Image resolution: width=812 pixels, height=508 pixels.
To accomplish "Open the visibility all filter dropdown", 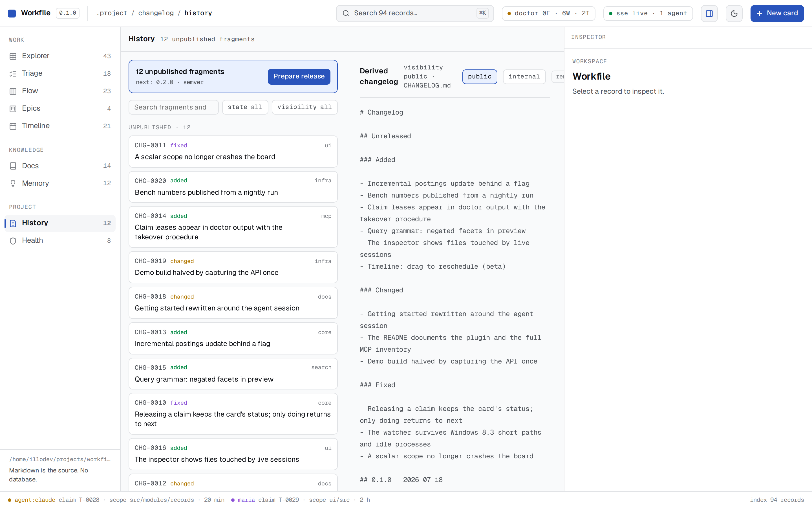I will point(304,107).
